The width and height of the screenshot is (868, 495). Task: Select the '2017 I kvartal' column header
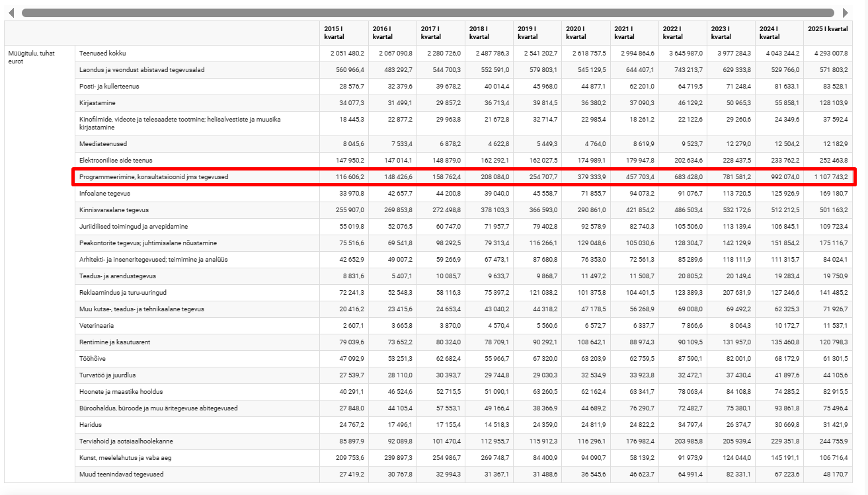[441, 33]
